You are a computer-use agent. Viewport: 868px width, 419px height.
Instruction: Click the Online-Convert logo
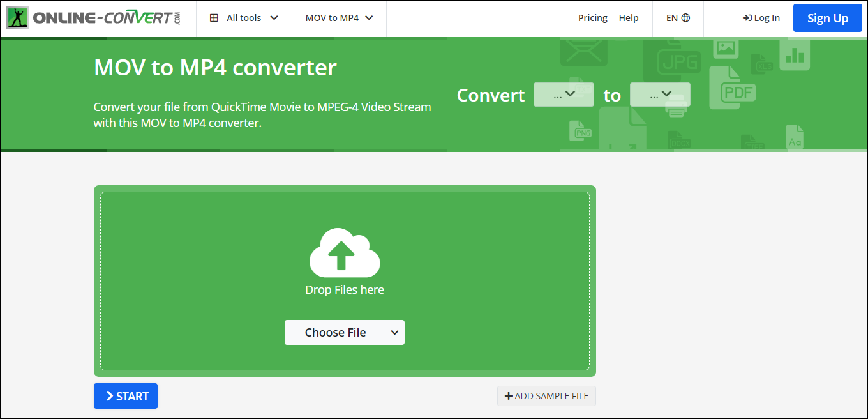coord(94,18)
